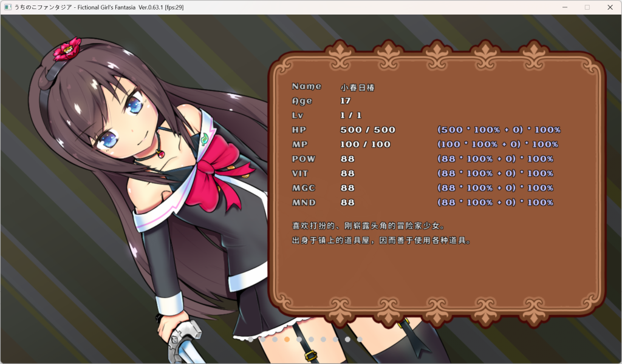Click the game icon in the title bar
The width and height of the screenshot is (622, 364).
pos(7,7)
